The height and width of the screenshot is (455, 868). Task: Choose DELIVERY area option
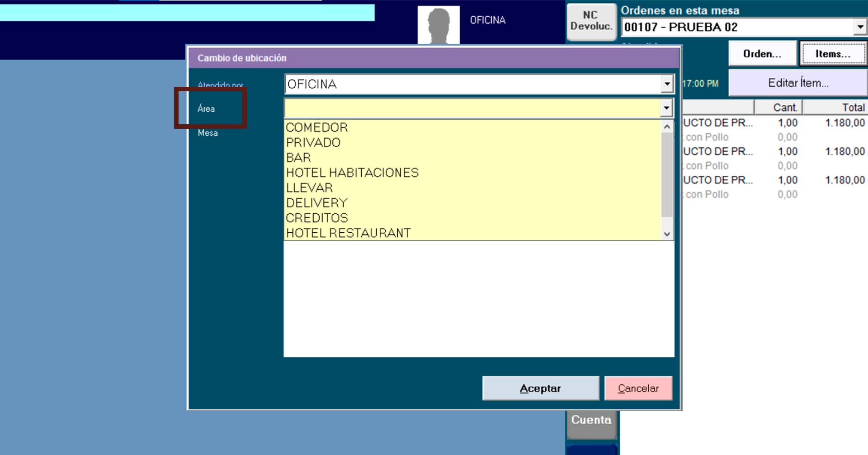click(x=316, y=203)
